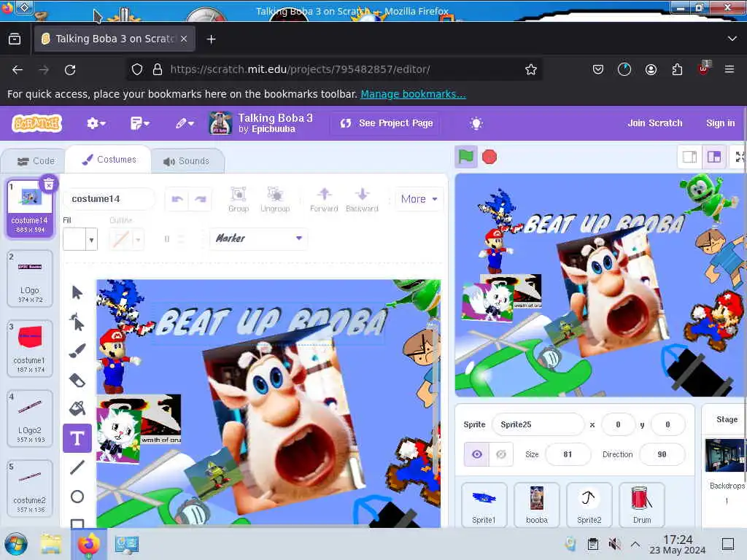Screen dimensions: 747x560
Task: Switch to the Costumes tab
Action: coord(109,160)
